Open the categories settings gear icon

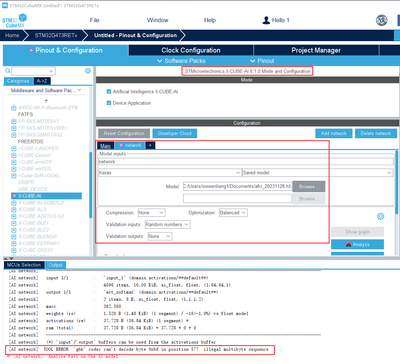pos(88,71)
